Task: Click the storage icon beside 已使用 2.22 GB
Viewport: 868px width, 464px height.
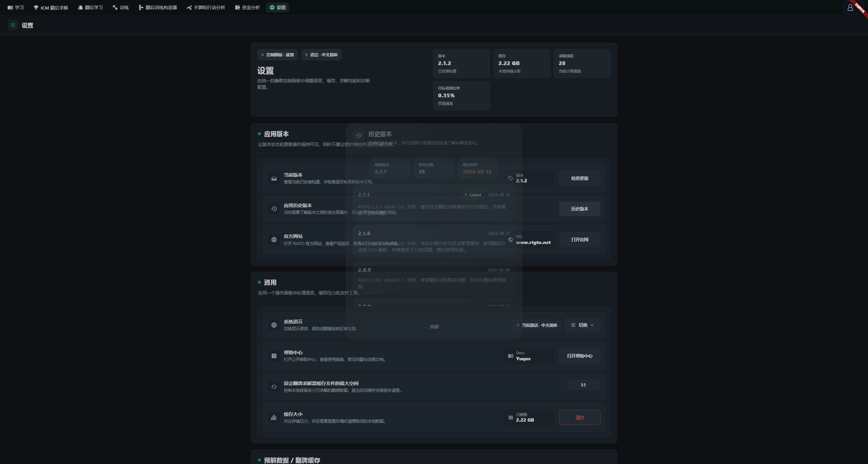Action: click(x=510, y=418)
